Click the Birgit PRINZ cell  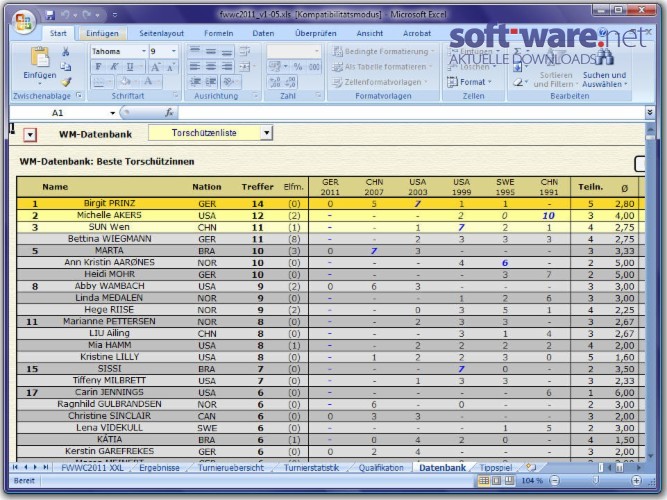(x=109, y=203)
